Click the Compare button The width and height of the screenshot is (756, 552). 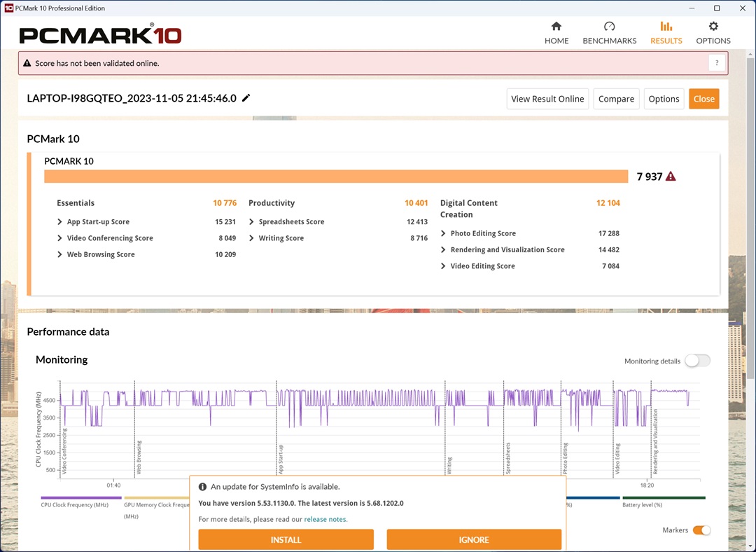point(616,99)
